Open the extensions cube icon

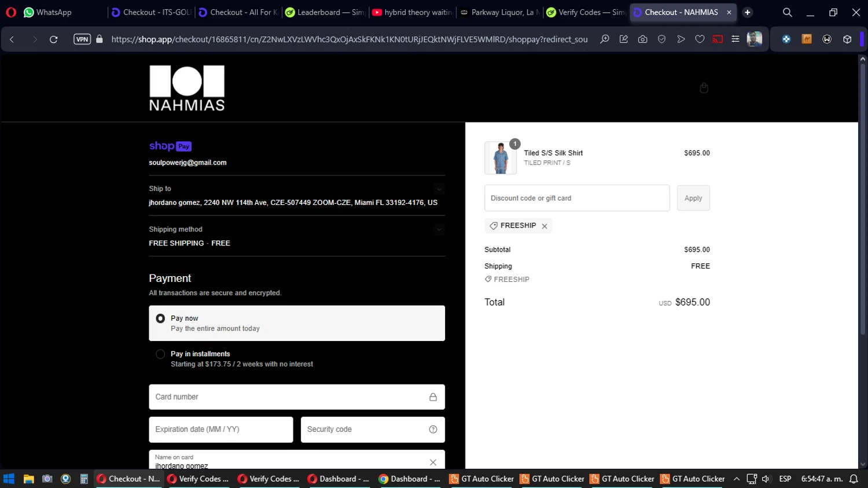[847, 39]
